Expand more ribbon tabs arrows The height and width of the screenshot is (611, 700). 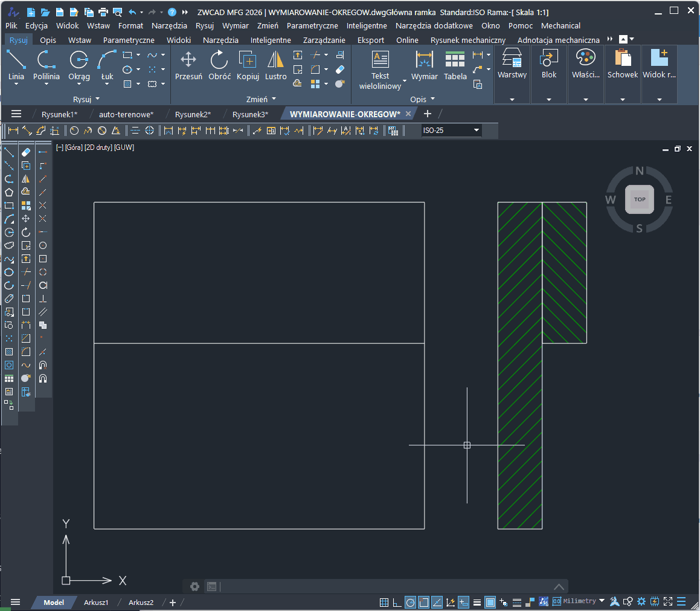pos(610,39)
